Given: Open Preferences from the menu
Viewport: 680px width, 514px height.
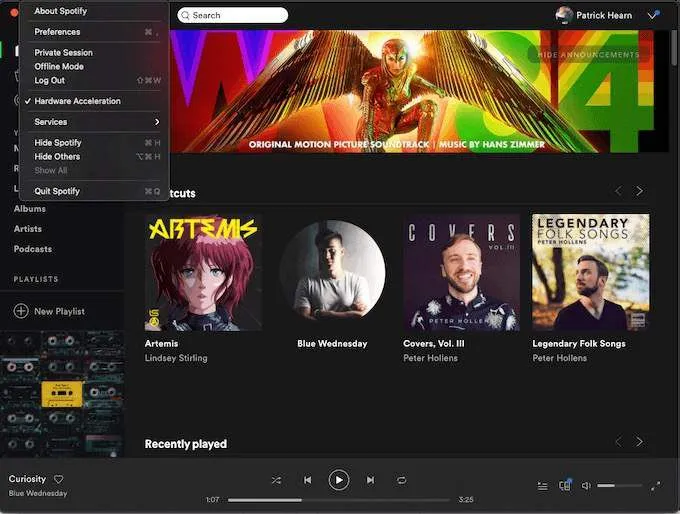Looking at the screenshot, I should (94, 32).
